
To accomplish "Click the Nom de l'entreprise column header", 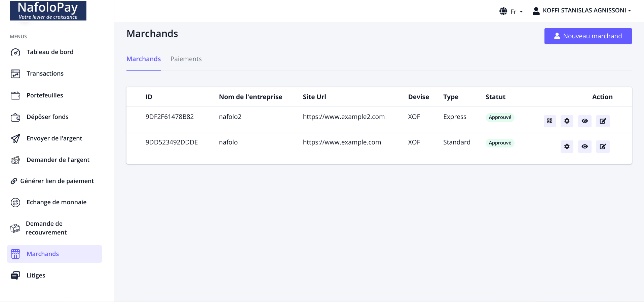I will (251, 97).
